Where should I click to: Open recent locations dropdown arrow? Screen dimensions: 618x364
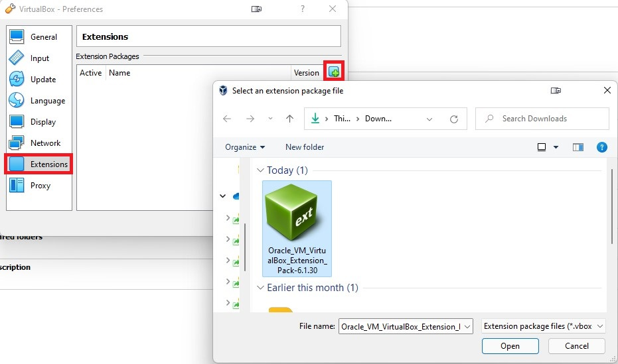tap(270, 119)
